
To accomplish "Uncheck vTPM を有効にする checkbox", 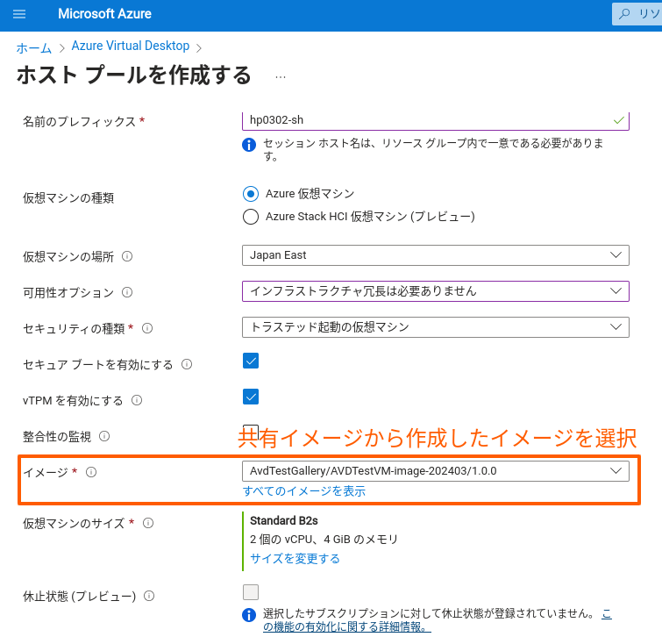I will [251, 397].
